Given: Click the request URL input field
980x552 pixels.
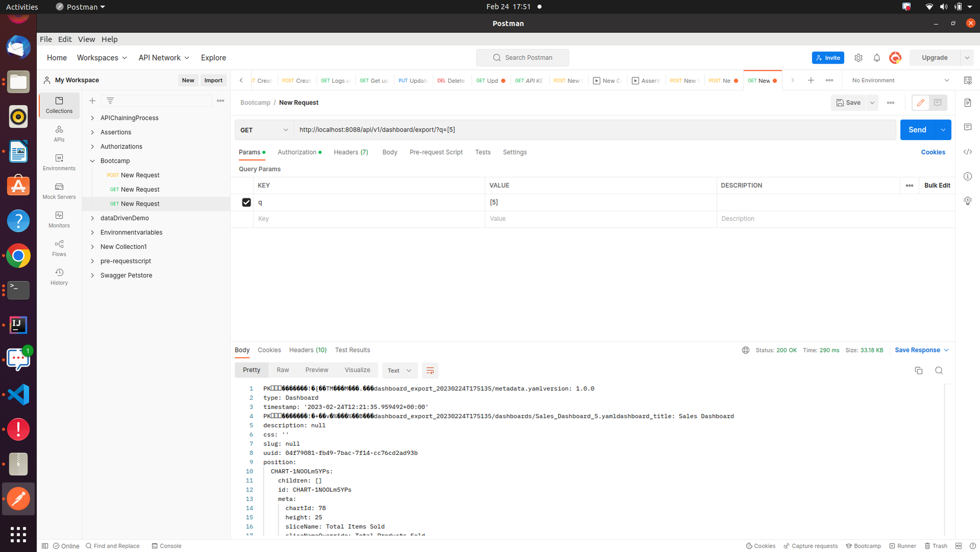Looking at the screenshot, I should 594,130.
